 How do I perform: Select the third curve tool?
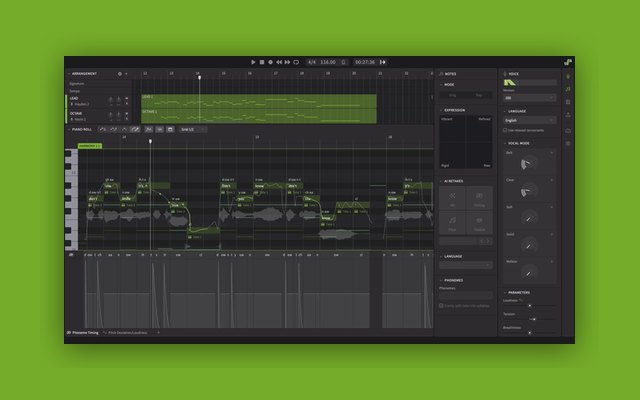pos(124,129)
